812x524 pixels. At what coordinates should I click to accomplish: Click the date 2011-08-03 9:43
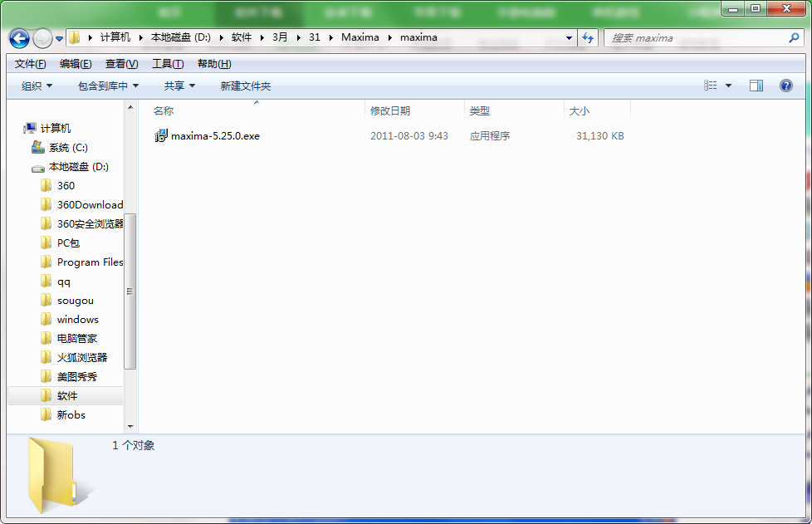click(x=409, y=135)
